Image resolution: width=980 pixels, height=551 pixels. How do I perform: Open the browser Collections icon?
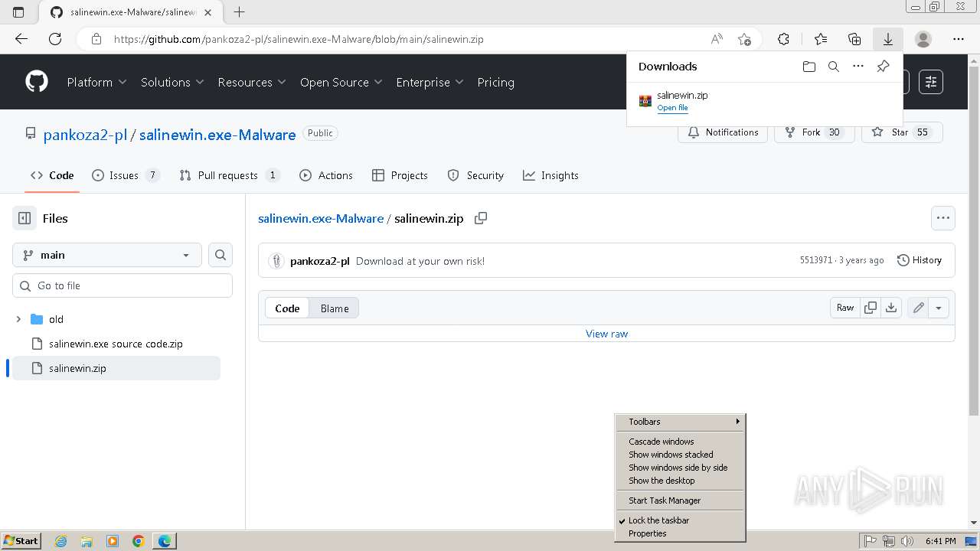click(x=854, y=39)
